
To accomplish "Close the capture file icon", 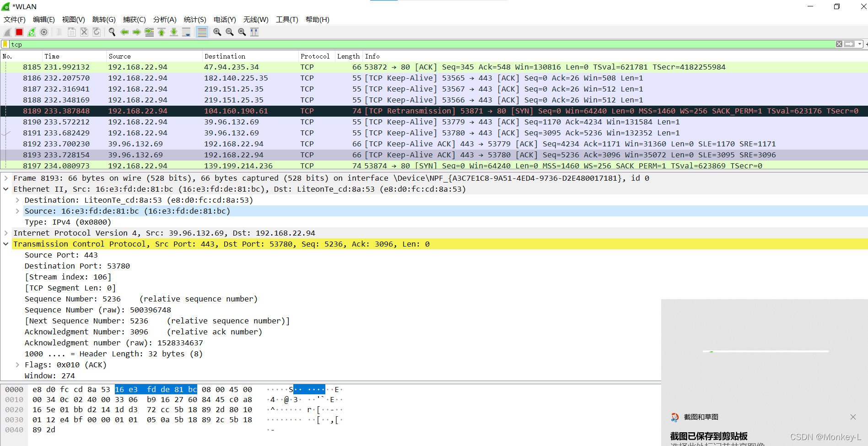I will [84, 32].
